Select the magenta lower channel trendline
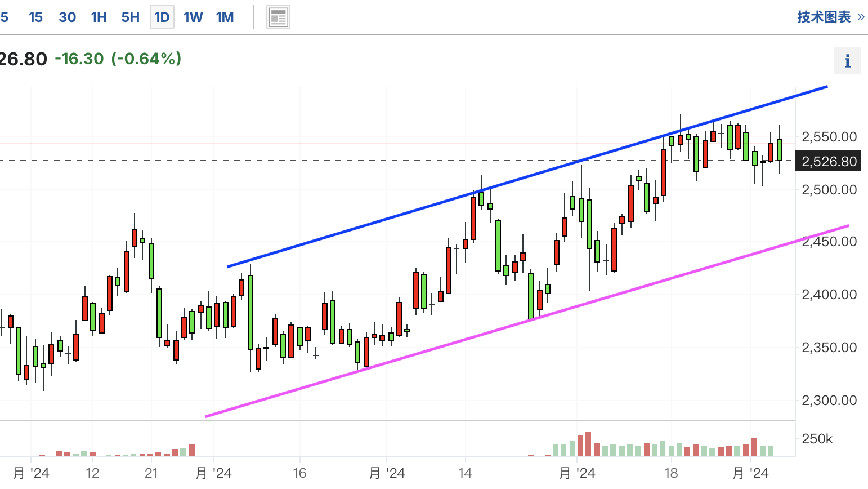Viewport: 868px width, 489px height. pyautogui.click(x=527, y=322)
